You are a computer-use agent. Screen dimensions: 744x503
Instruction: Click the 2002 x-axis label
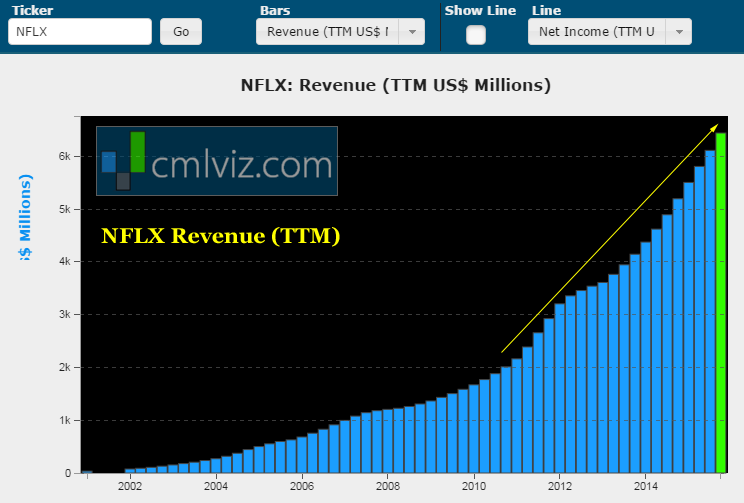tap(130, 486)
